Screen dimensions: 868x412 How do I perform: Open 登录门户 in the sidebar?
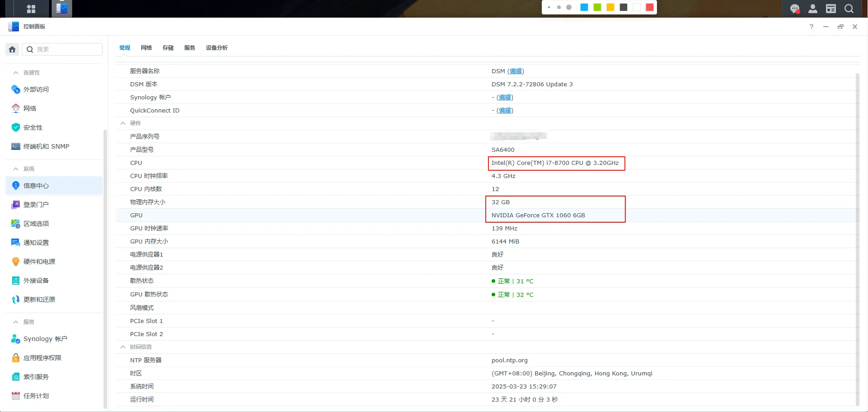point(54,205)
